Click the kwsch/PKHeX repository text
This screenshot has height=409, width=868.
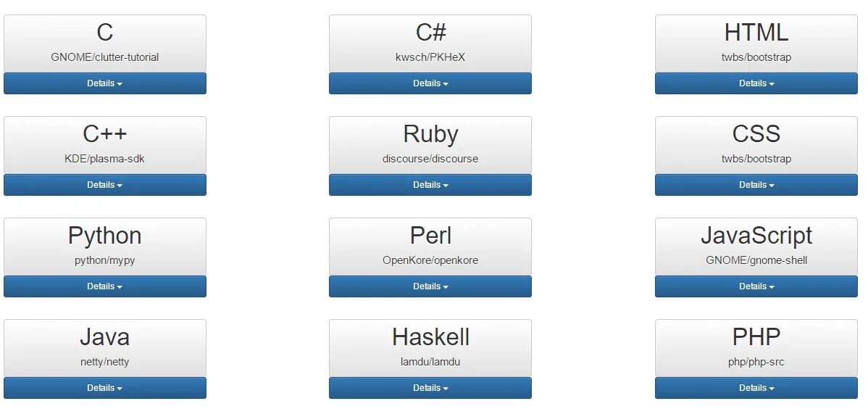coord(430,57)
